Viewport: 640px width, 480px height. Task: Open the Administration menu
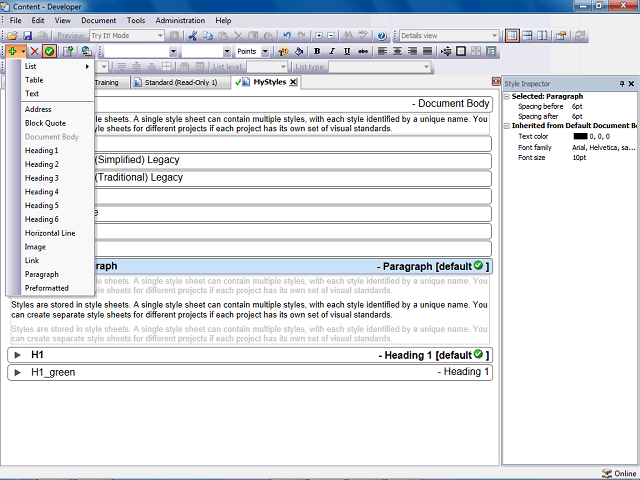tap(180, 20)
